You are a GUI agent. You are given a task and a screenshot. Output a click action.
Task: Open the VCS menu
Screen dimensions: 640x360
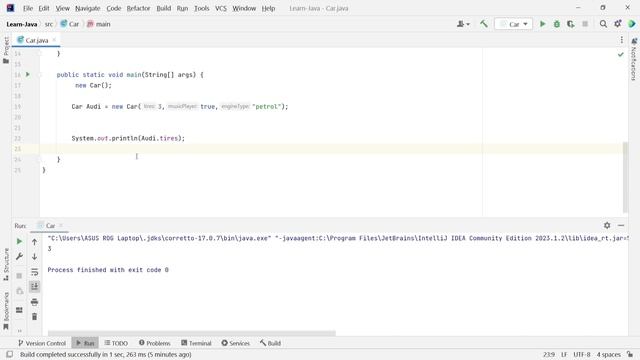coord(221,8)
